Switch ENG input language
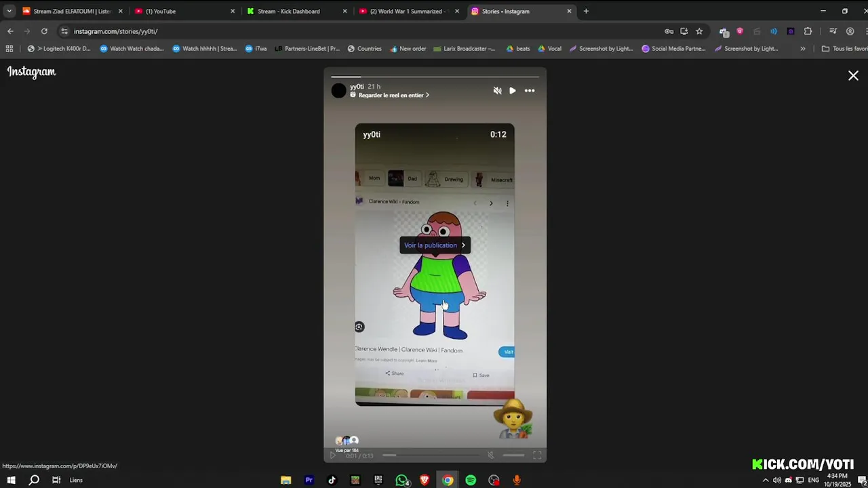The image size is (868, 488). click(x=814, y=480)
